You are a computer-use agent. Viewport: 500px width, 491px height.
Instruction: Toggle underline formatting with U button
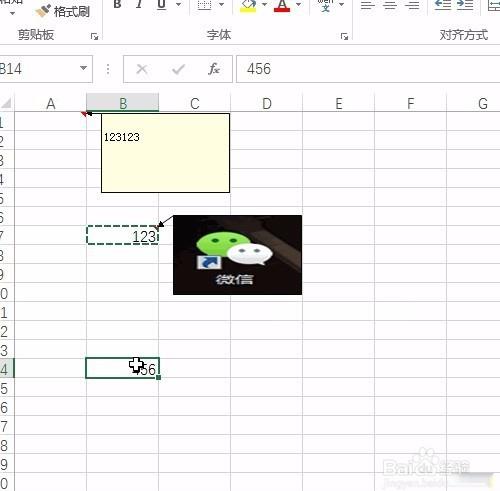[x=162, y=4]
